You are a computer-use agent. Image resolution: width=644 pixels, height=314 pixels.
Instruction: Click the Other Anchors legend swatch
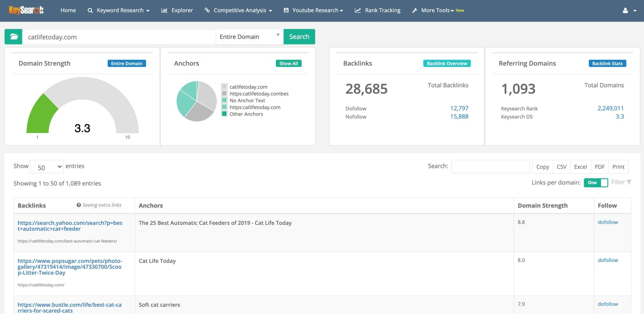[224, 114]
